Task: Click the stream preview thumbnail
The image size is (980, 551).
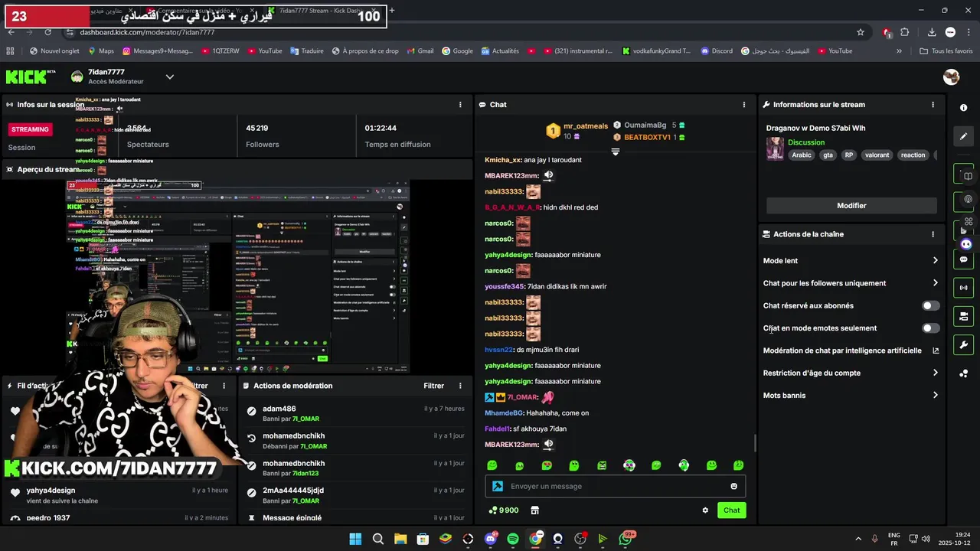Action: [x=237, y=275]
